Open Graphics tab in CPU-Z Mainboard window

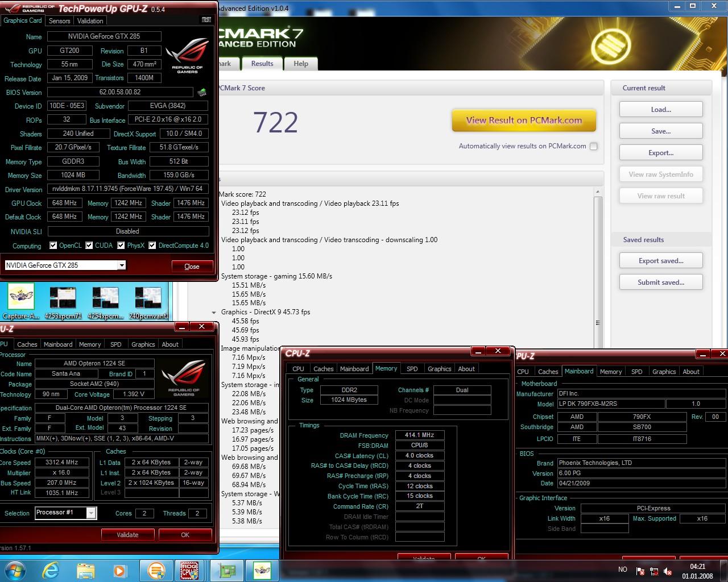pyautogui.click(x=664, y=372)
